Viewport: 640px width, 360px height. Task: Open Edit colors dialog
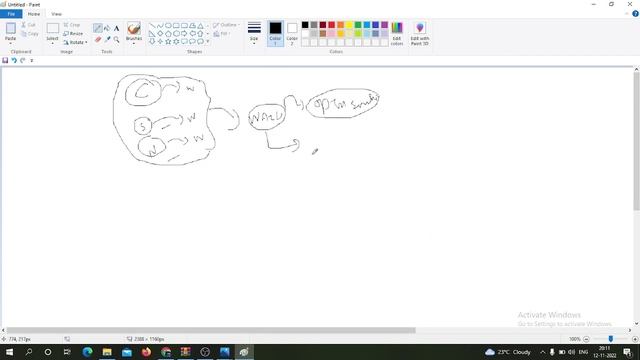(x=397, y=33)
